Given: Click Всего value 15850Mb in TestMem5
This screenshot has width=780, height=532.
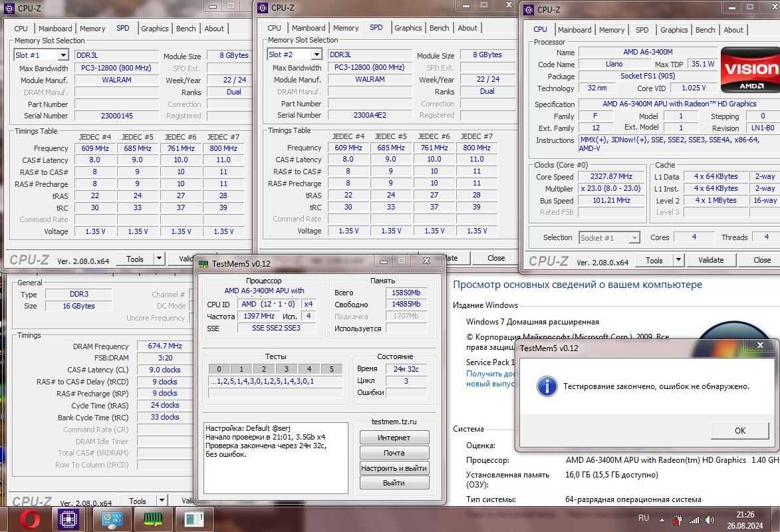Looking at the screenshot, I should (406, 293).
